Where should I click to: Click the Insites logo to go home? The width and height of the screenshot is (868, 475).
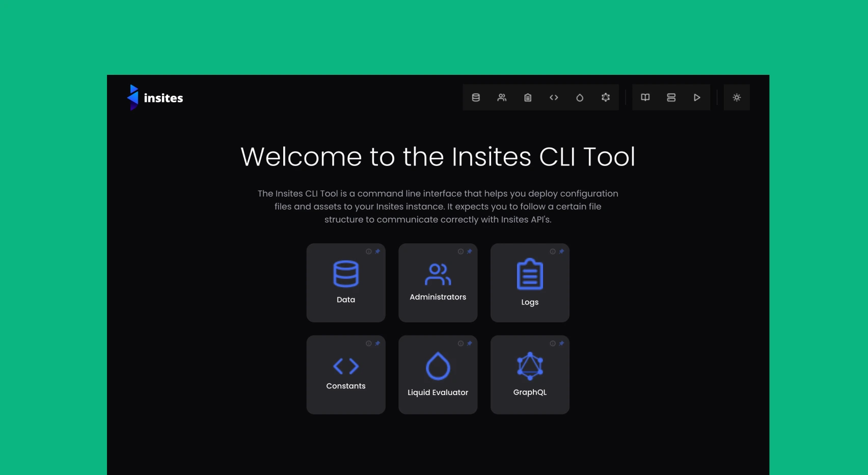[155, 98]
